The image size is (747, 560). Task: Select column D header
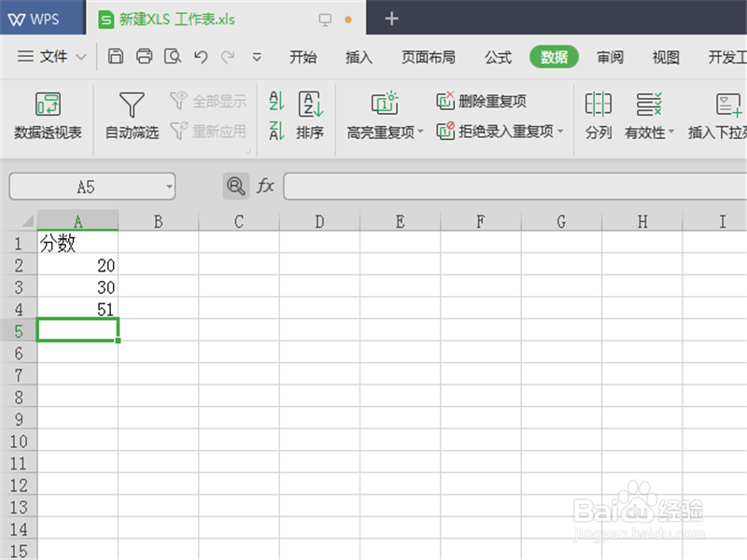[x=319, y=221]
